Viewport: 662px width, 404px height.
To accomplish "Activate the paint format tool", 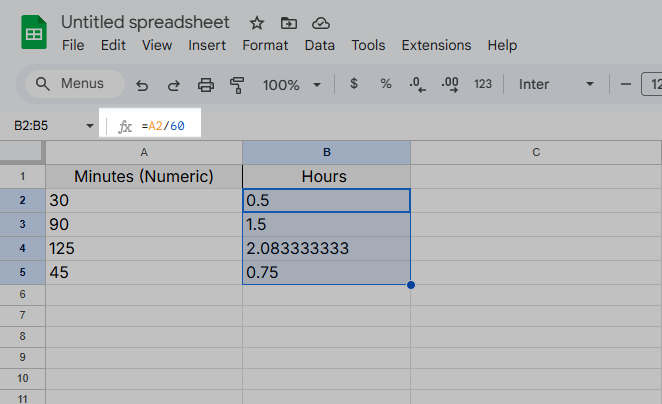I will click(x=237, y=85).
